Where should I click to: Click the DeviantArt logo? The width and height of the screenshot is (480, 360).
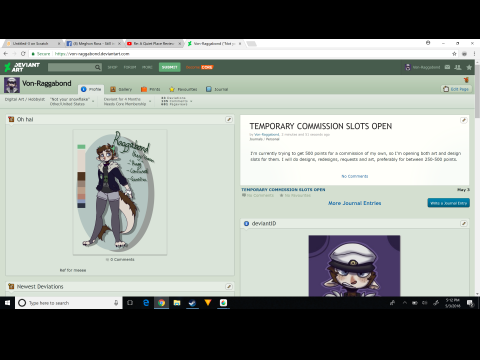pyautogui.click(x=22, y=67)
